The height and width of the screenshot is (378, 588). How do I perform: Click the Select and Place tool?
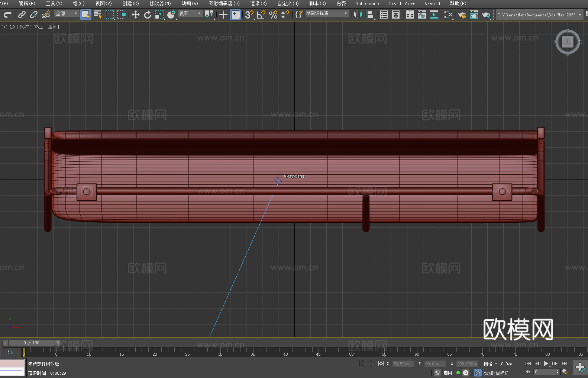171,14
